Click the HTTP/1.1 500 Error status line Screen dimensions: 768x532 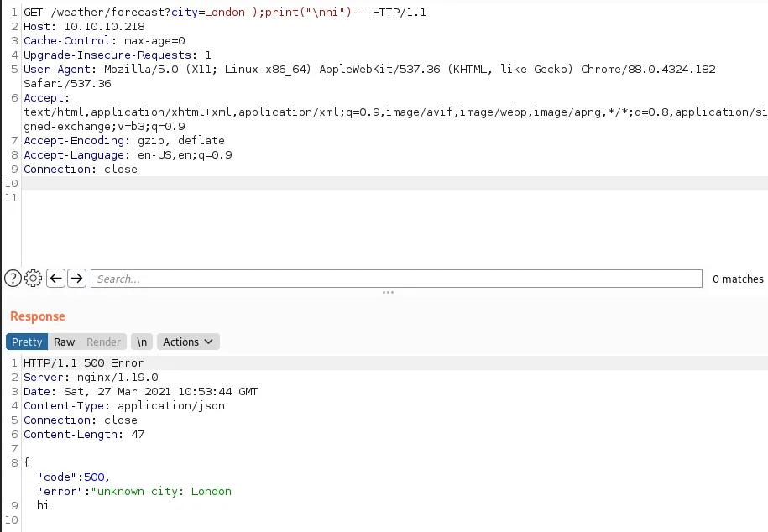coord(84,363)
